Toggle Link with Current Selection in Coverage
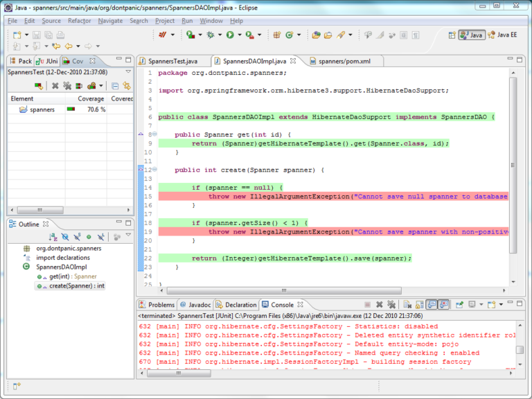The height and width of the screenshot is (399, 532). tap(127, 86)
